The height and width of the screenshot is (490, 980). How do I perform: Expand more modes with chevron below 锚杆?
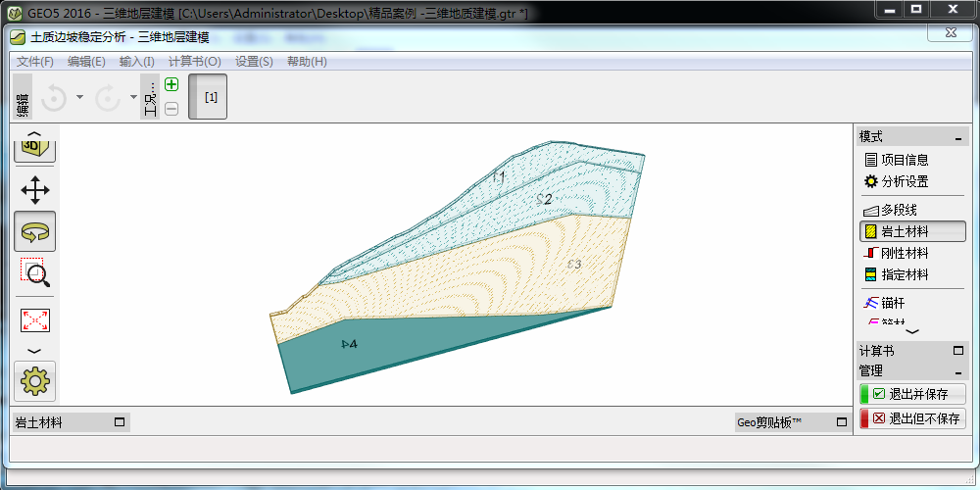(912, 332)
